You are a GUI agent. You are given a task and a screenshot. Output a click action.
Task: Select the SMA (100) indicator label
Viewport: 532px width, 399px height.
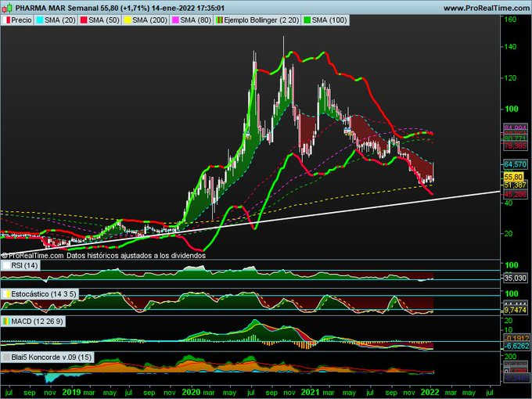(x=329, y=20)
